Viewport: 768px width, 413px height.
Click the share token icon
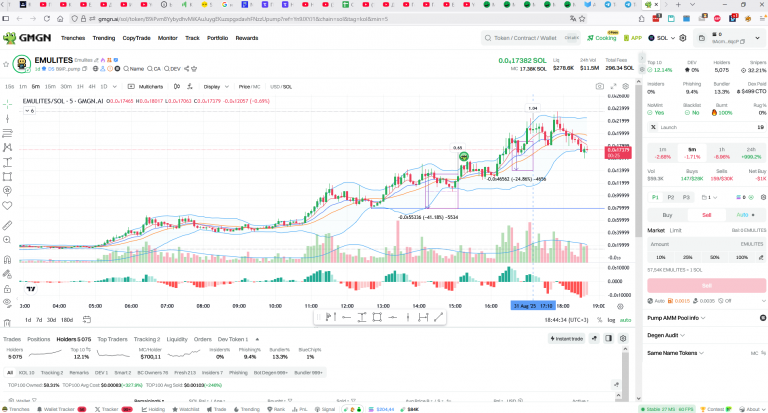click(187, 69)
